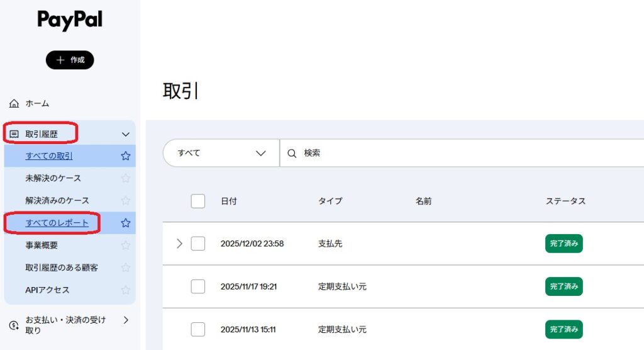Favorite 事業概要 using star icon

click(x=125, y=246)
